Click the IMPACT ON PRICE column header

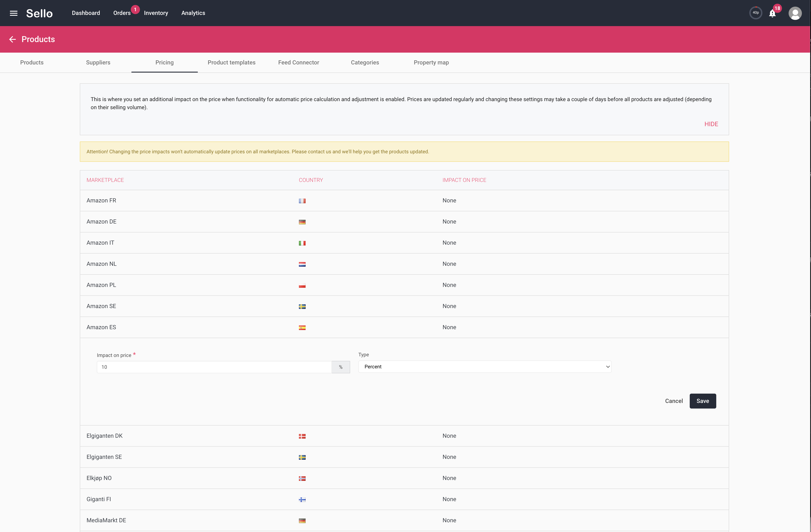(464, 180)
